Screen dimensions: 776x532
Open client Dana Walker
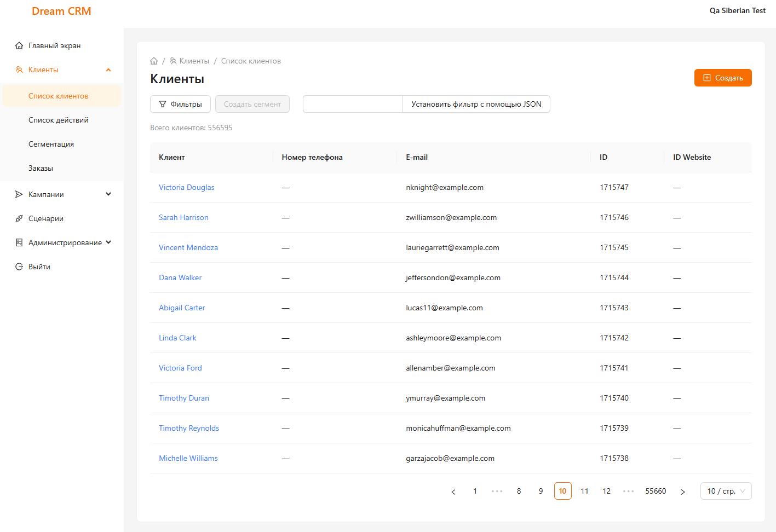(180, 277)
